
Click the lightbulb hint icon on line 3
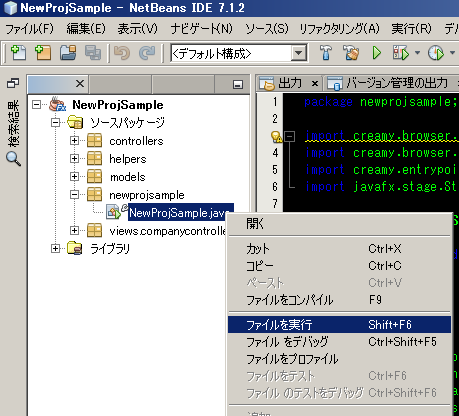276,137
